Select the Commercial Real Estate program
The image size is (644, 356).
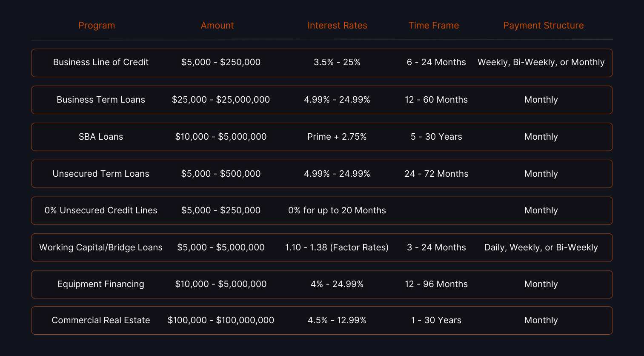101,320
